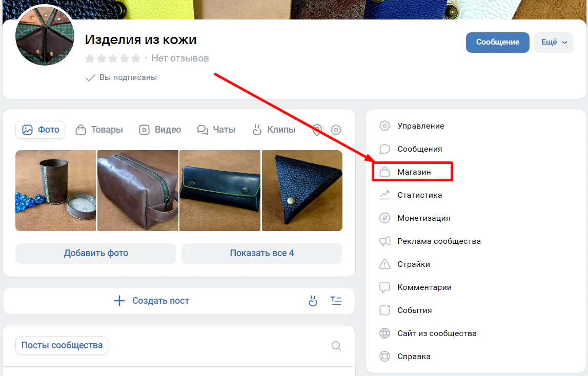Switch to the Фото tab

(x=40, y=130)
